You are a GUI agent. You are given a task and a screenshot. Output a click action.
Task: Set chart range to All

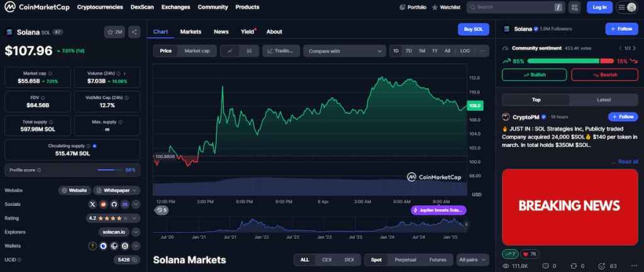447,51
